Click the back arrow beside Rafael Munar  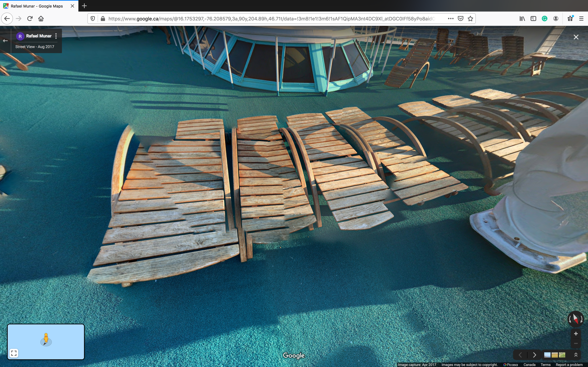[x=5, y=41]
